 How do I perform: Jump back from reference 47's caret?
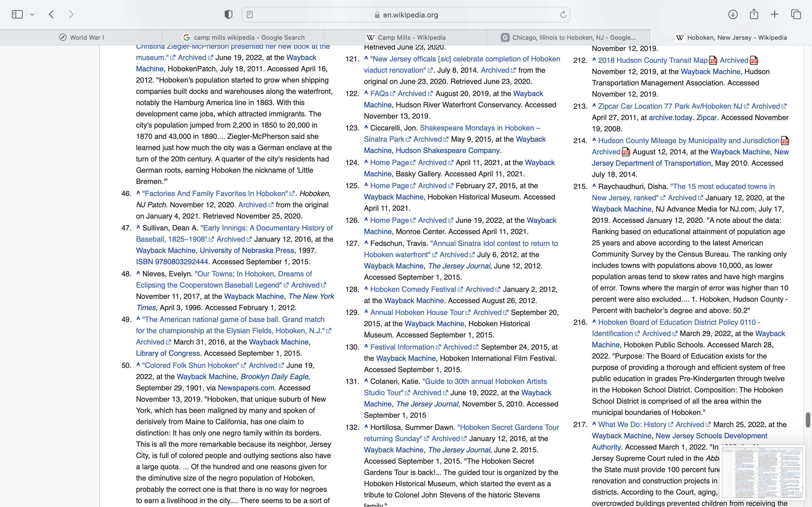138,228
